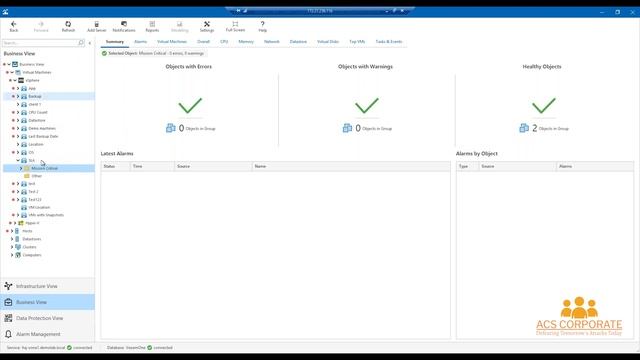Select the Infrastructure View icon in sidebar

click(8, 286)
